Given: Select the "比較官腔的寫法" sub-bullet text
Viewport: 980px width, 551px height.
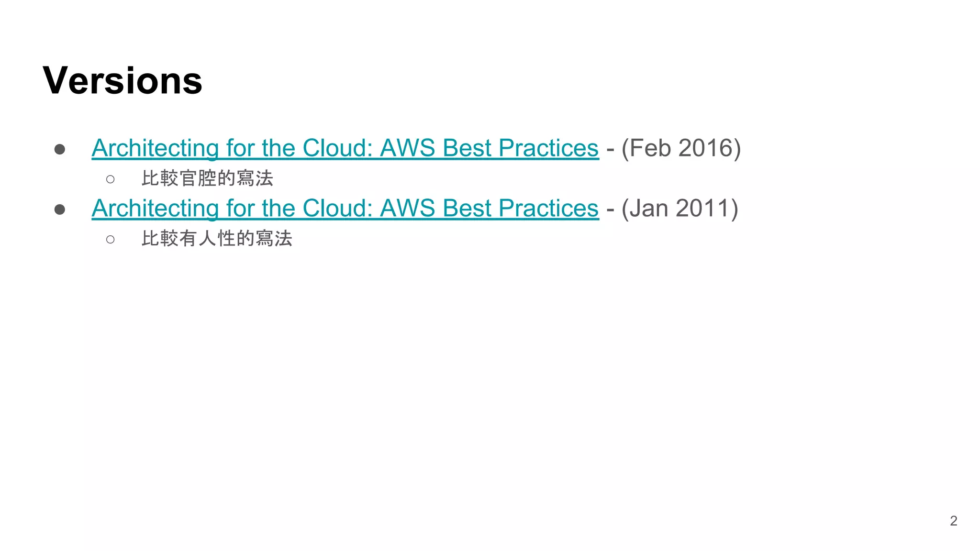Looking at the screenshot, I should pos(207,178).
